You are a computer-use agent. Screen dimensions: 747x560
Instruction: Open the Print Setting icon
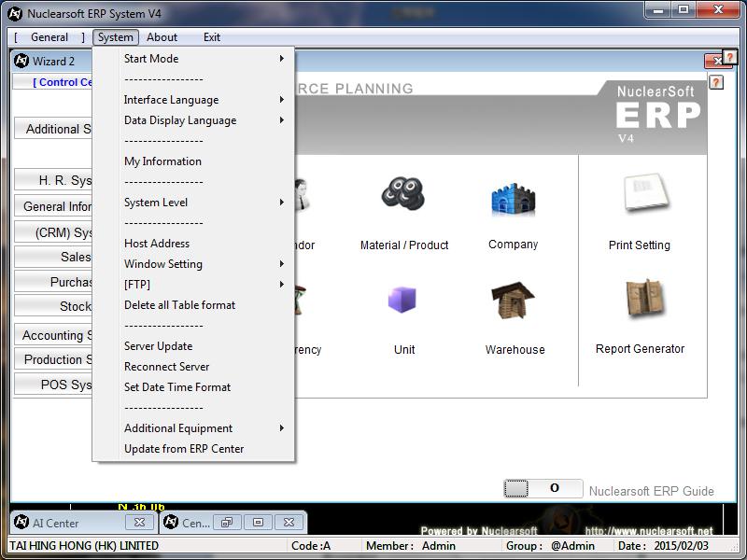(647, 192)
